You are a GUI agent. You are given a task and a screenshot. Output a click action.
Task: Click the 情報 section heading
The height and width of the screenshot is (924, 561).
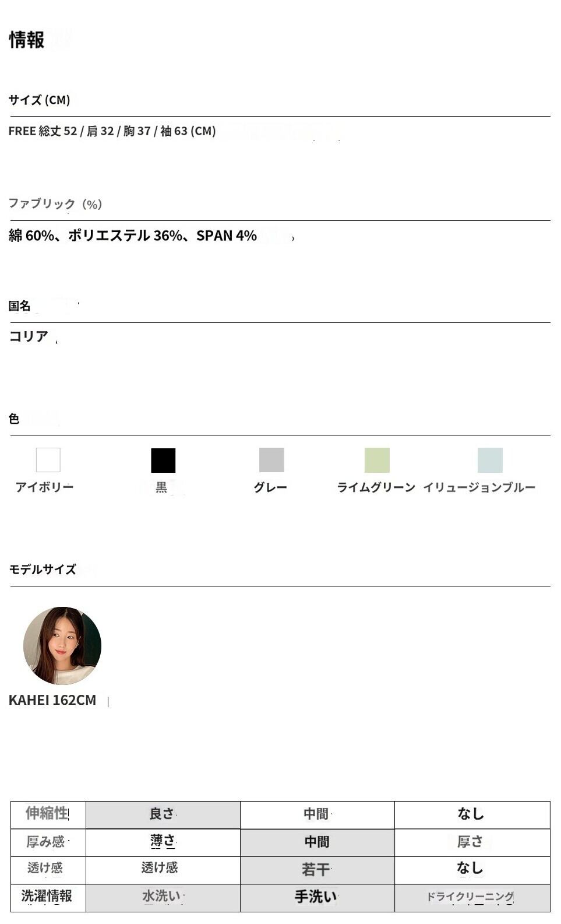point(27,40)
